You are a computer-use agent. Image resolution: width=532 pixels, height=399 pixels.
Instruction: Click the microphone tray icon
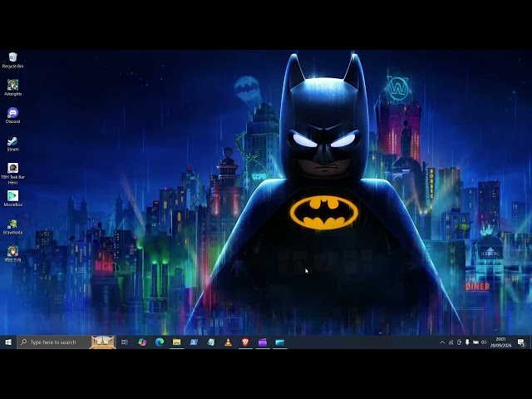click(x=467, y=342)
